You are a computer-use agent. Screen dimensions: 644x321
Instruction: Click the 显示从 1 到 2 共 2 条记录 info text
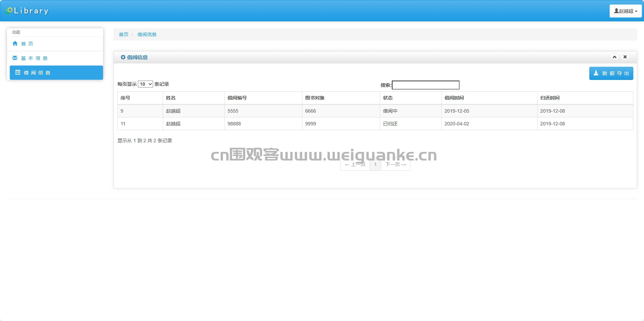[x=145, y=141]
